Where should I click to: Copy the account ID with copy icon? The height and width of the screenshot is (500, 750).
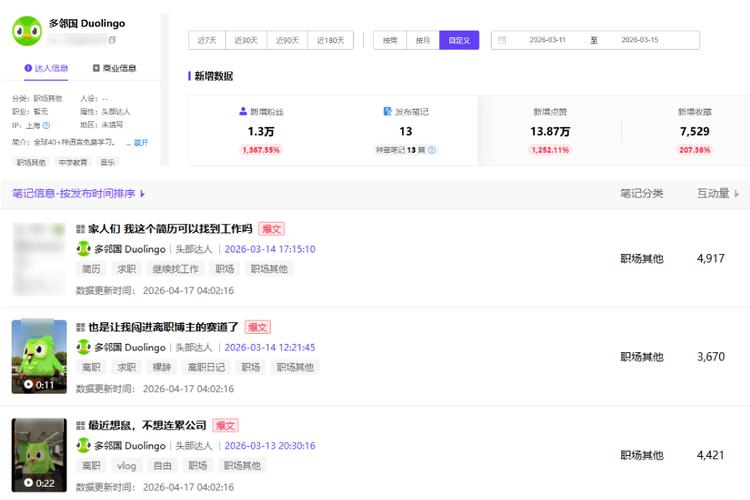[x=112, y=40]
